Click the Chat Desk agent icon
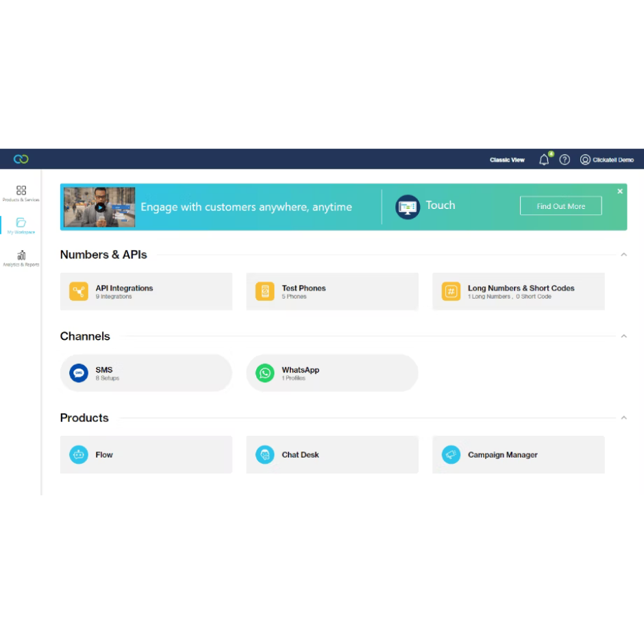 point(265,455)
